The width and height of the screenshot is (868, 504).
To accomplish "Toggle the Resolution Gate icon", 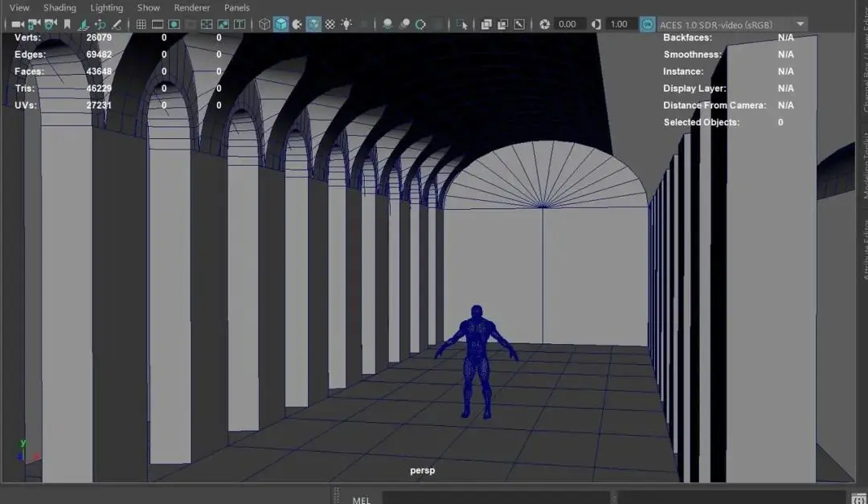I will pyautogui.click(x=174, y=24).
